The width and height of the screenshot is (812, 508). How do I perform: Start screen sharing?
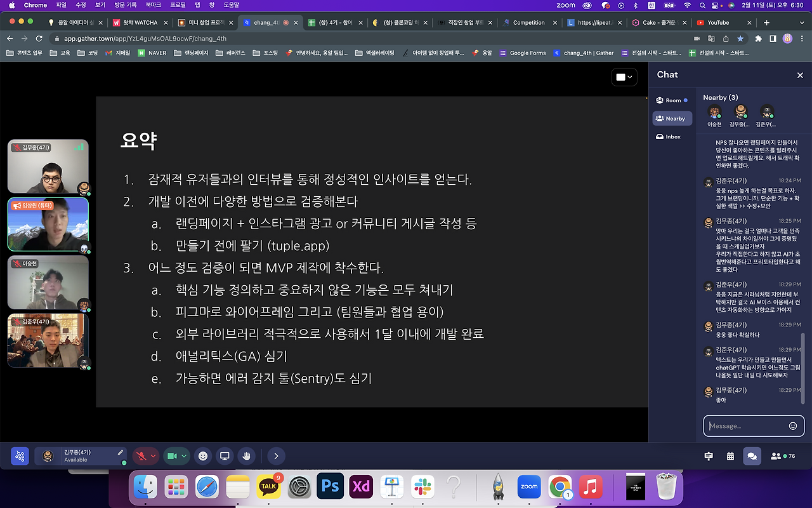click(224, 456)
